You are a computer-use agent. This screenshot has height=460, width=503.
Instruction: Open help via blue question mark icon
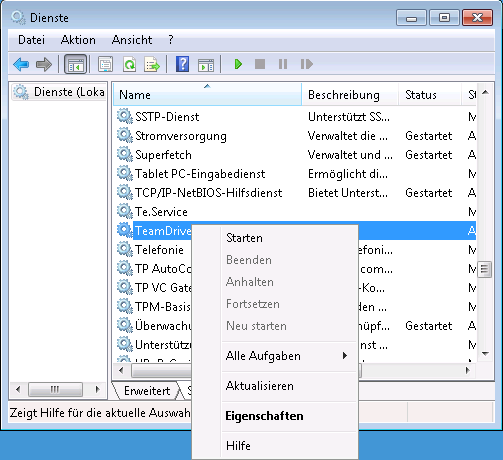(182, 64)
